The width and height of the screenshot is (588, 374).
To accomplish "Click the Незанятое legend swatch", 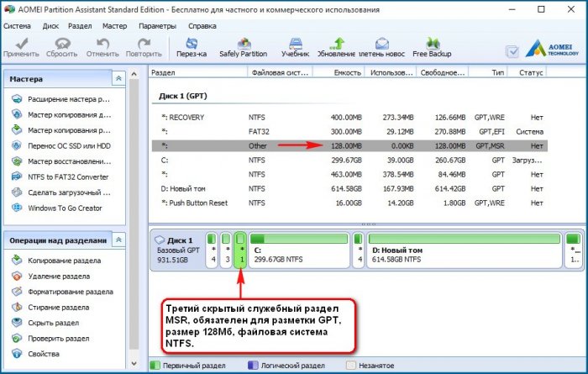I will point(350,365).
